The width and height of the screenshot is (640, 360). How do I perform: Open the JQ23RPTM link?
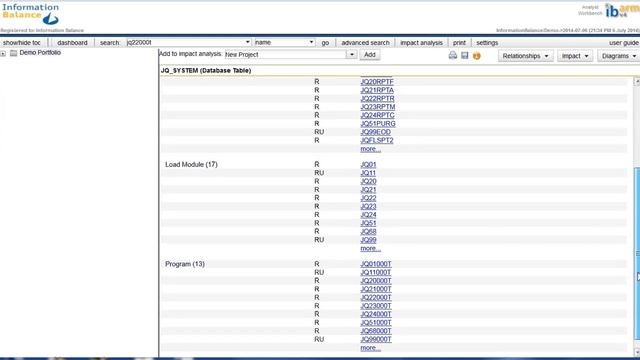[x=378, y=107]
